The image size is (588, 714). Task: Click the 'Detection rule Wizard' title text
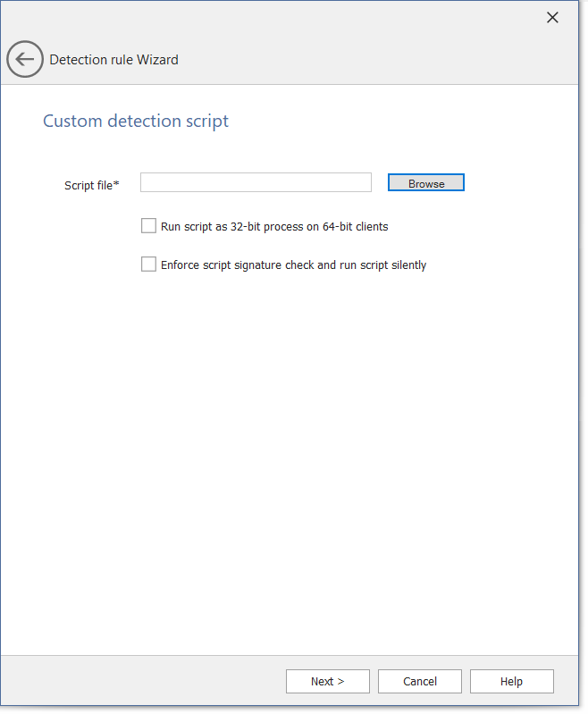[x=113, y=60]
